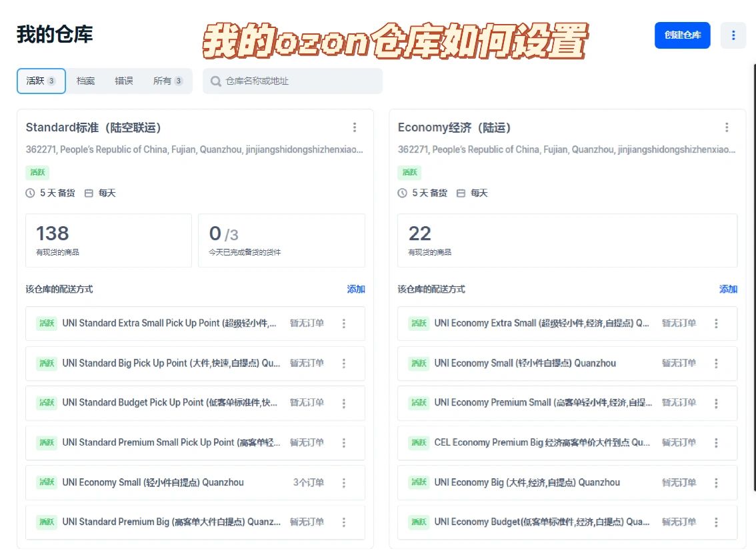Open options for UNI Economy Premium Small
This screenshot has width=756, height=555.
point(716,403)
